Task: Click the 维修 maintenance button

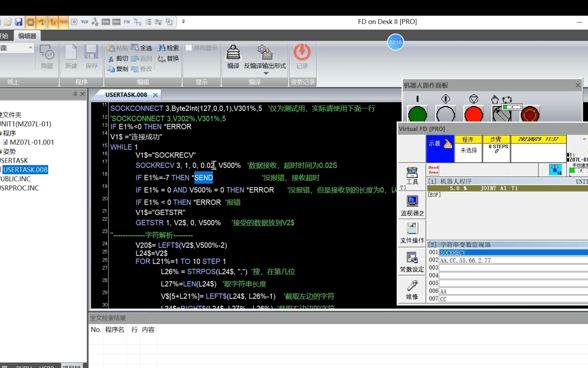Action: pos(412,290)
